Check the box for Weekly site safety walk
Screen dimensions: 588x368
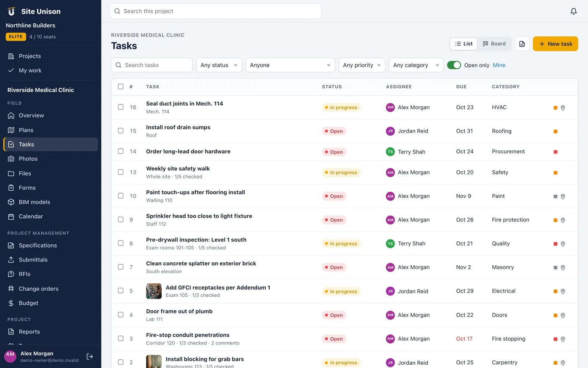click(x=121, y=172)
